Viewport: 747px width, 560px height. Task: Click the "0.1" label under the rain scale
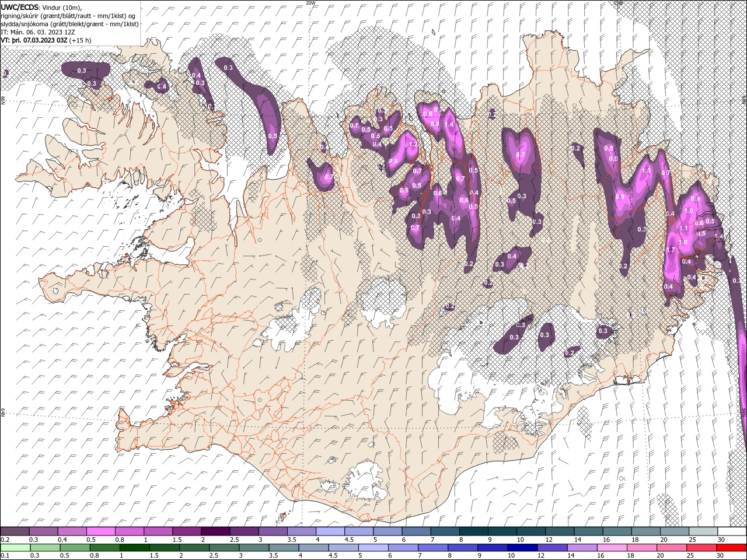[5, 555]
